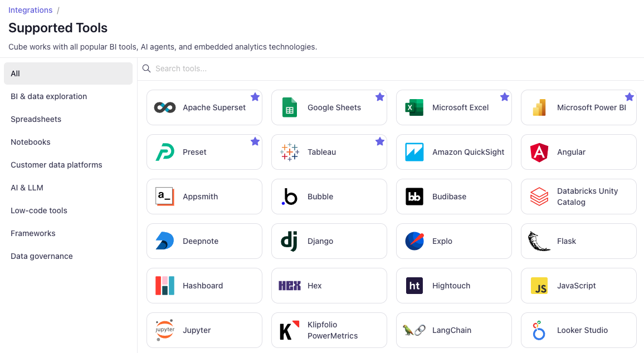The height and width of the screenshot is (353, 644).
Task: Click the Hashboard logo icon
Action: point(165,286)
